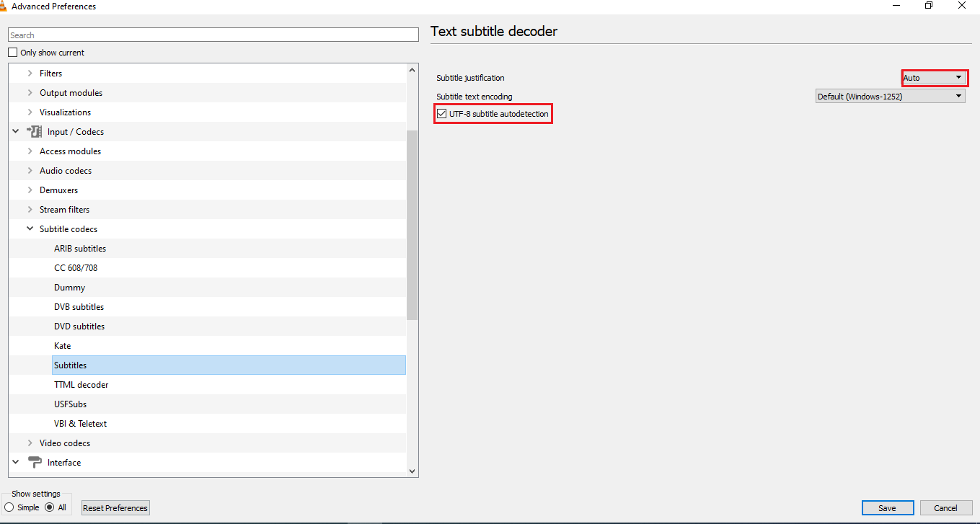The width and height of the screenshot is (980, 524).
Task: Expand the Audio codecs node
Action: pos(30,171)
